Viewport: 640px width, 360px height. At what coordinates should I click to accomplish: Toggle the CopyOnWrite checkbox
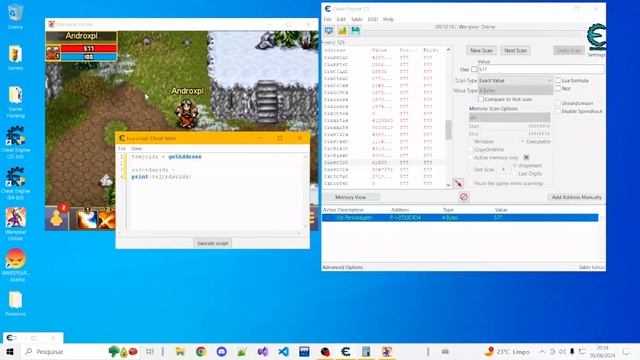coord(470,149)
